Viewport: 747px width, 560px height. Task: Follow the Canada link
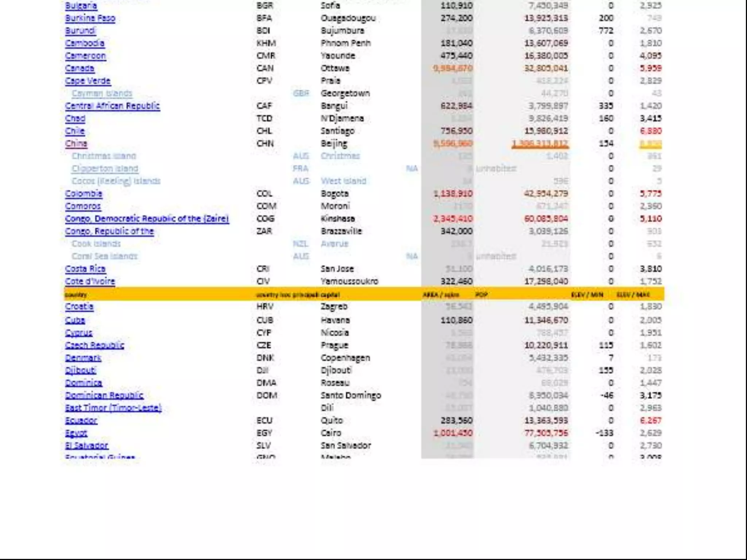coord(80,69)
